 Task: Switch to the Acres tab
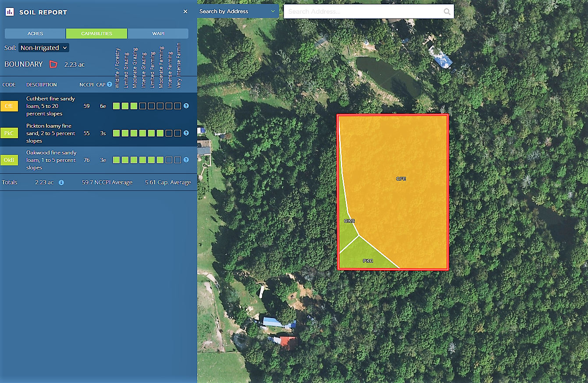click(x=35, y=34)
